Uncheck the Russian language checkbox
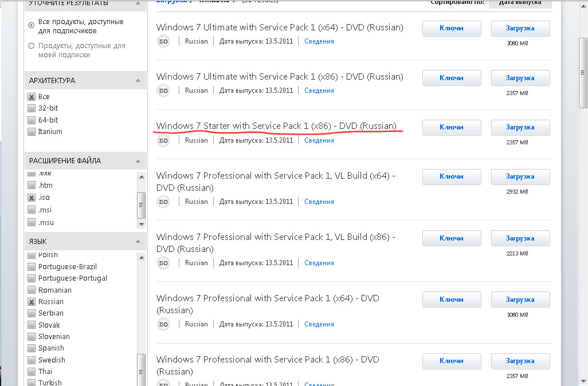Screen dimensions: 588x386 [32, 302]
